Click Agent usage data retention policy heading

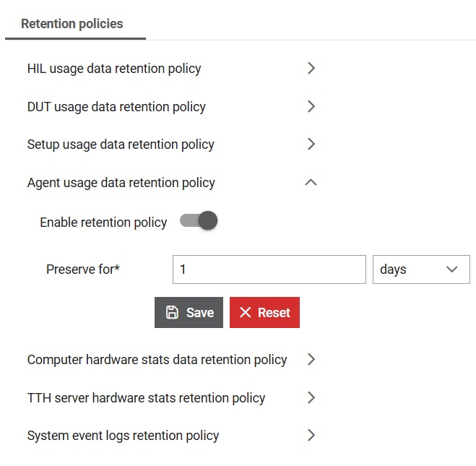tap(121, 183)
